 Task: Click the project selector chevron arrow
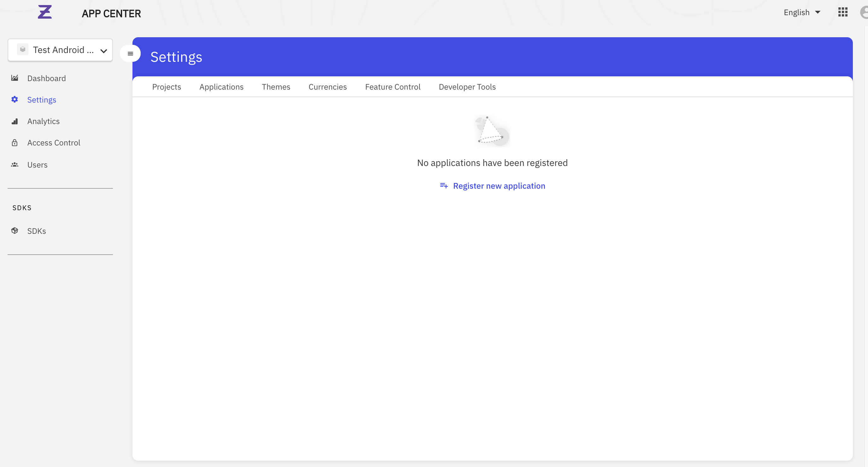point(104,50)
